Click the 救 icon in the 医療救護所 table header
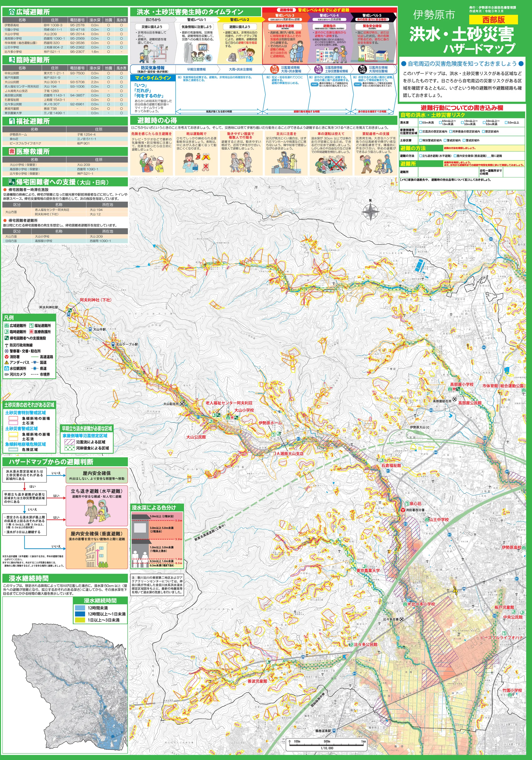 click(12, 151)
